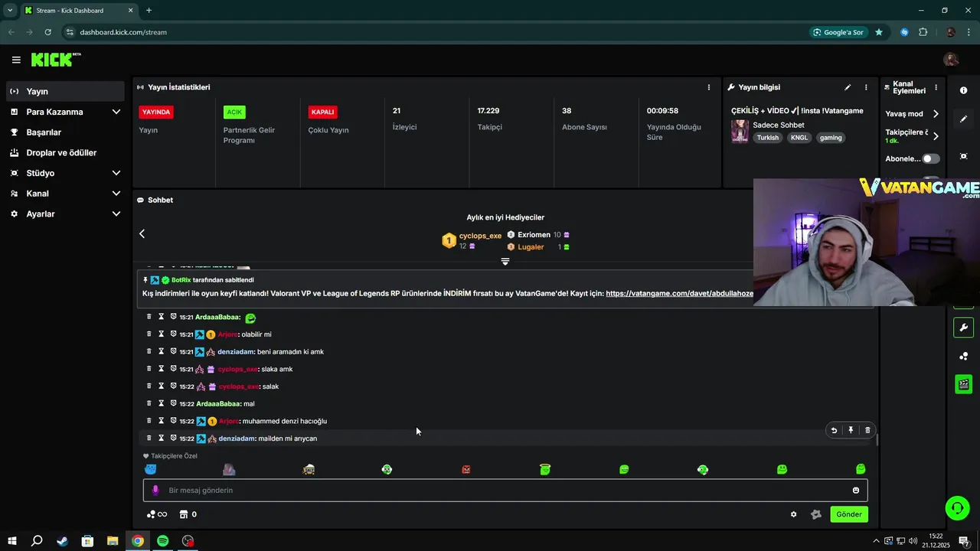Click the pencil icon in right sidebar
Screen dimensions: 980x551
point(963,119)
